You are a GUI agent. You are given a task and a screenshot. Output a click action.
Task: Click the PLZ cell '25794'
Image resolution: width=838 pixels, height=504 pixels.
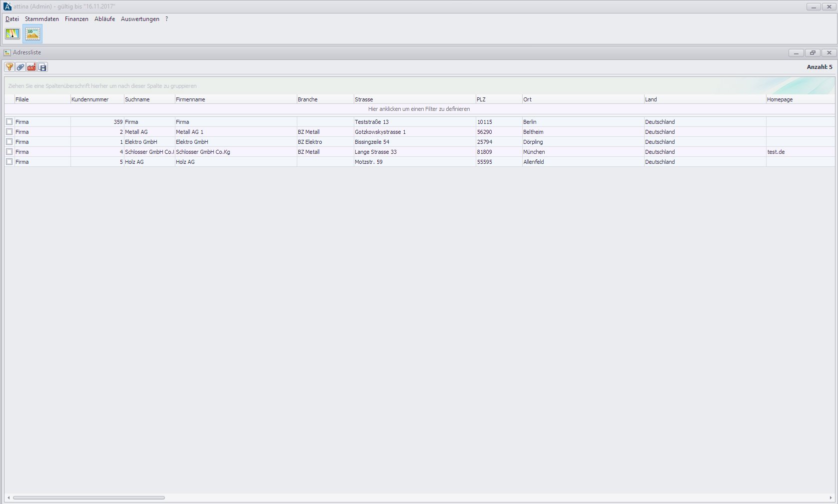pyautogui.click(x=499, y=142)
